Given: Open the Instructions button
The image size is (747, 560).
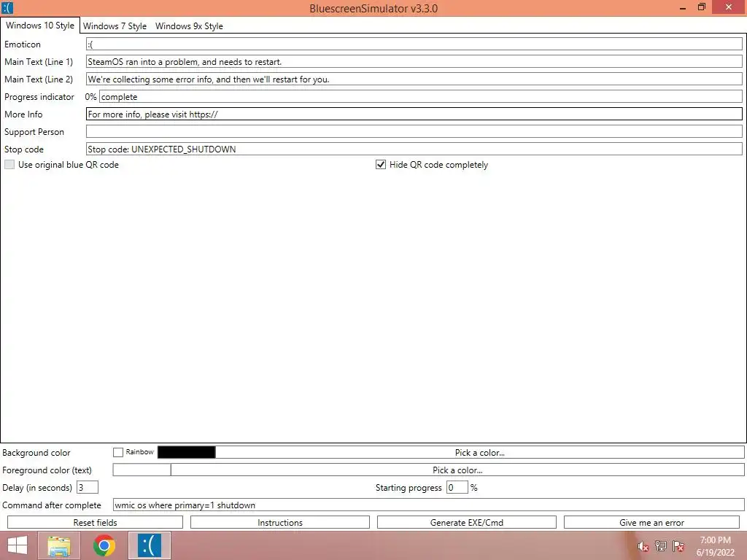Looking at the screenshot, I should (x=280, y=522).
